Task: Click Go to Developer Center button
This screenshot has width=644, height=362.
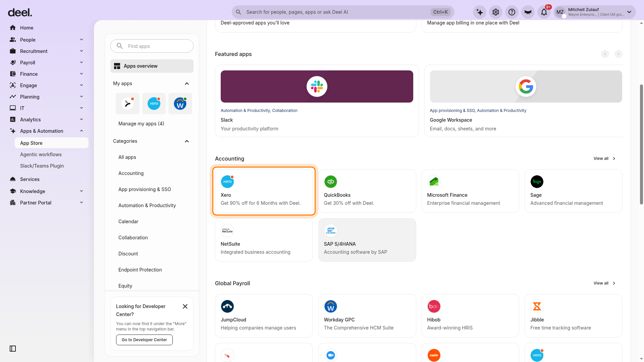Action: [144, 340]
